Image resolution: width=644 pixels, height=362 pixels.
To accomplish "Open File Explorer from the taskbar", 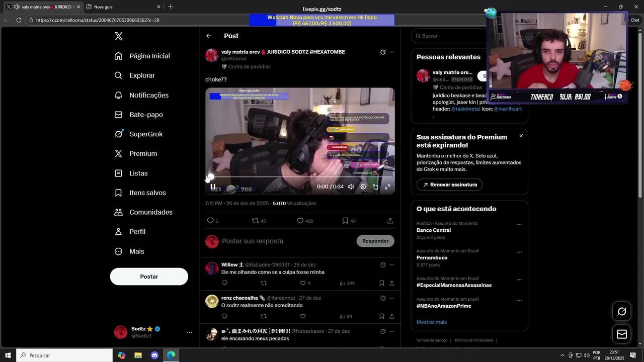I will point(138,355).
